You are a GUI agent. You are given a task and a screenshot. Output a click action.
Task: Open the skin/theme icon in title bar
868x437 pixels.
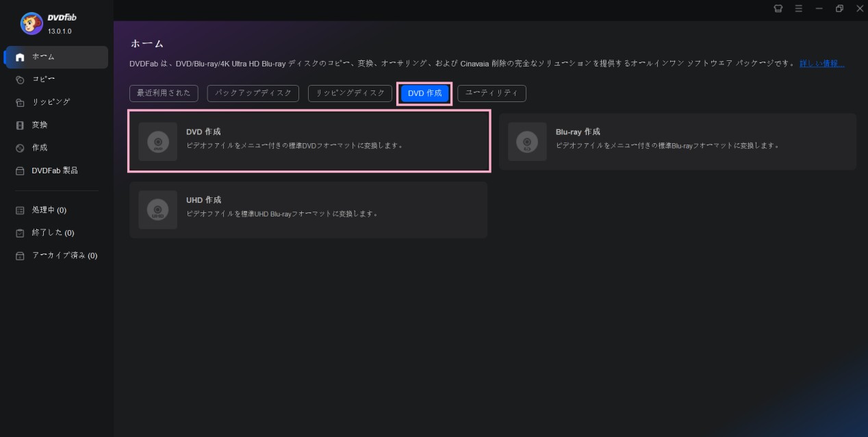click(x=778, y=9)
